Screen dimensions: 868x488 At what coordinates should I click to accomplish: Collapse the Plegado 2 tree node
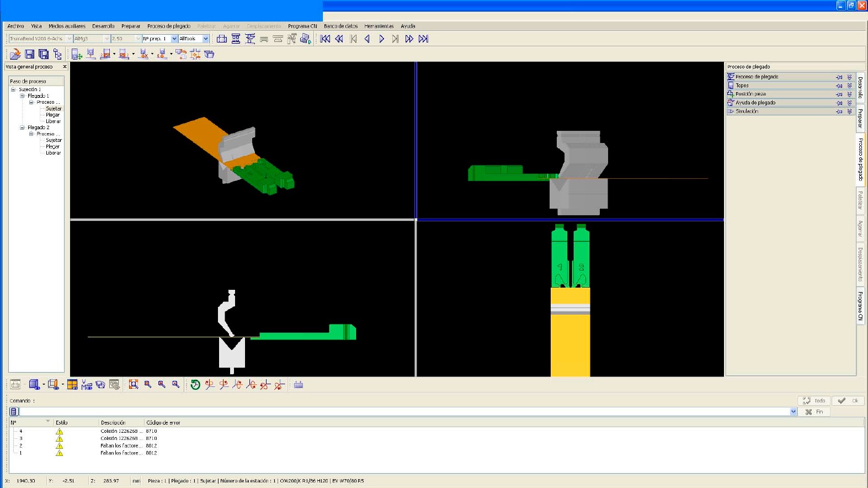(x=22, y=128)
